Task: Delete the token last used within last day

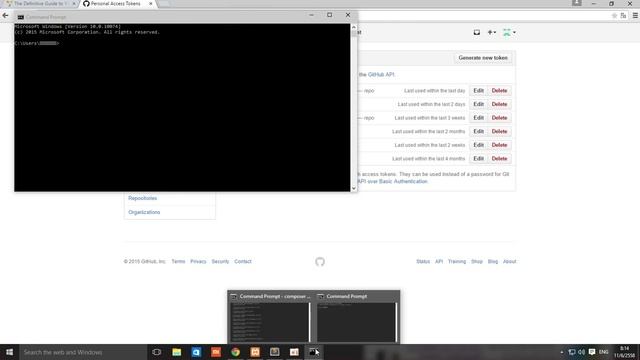Action: coord(499,91)
